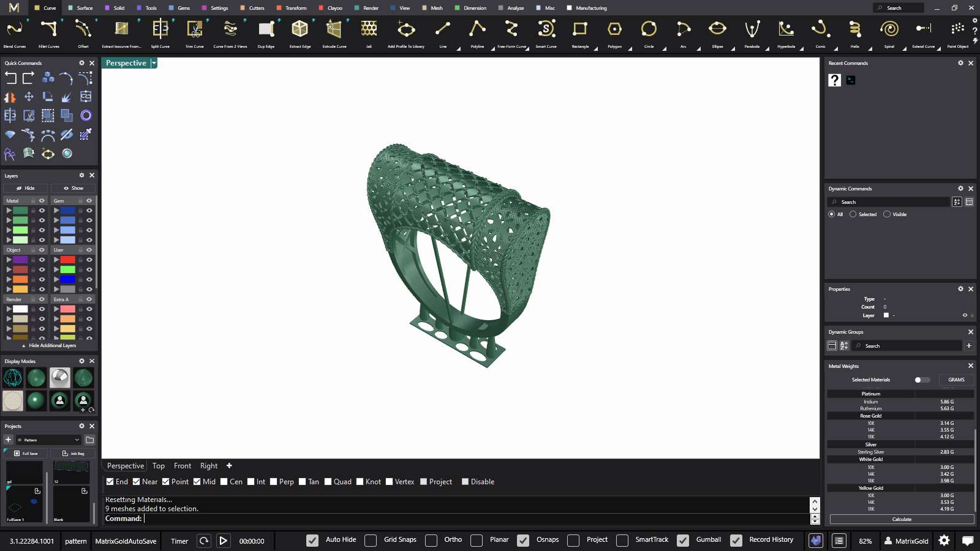Switch to the Top viewport tab
Image resolution: width=980 pixels, height=551 pixels.
pyautogui.click(x=159, y=466)
